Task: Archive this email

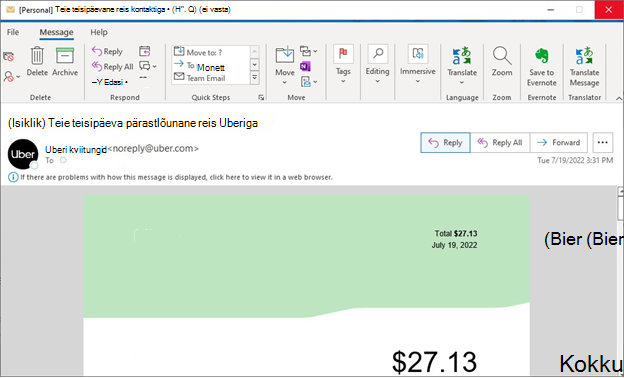Action: 65,62
